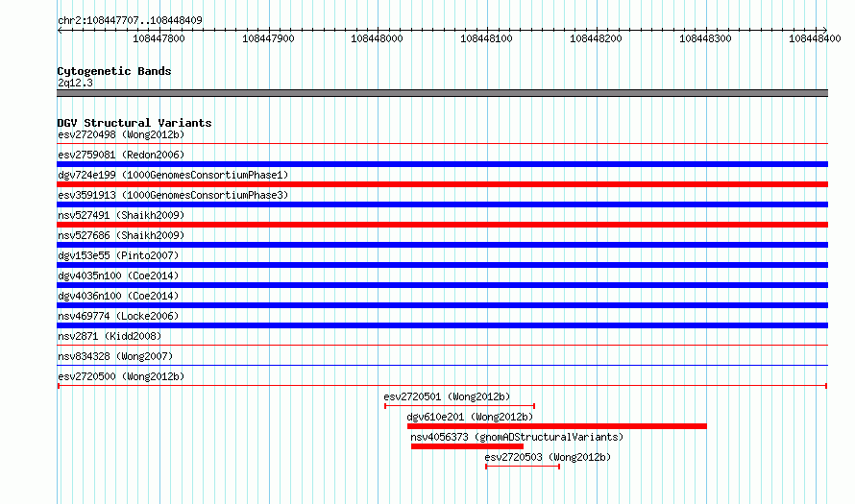Open the esv2720501 (Wong2012b) variant label
Screen dimensions: 855x504
pyautogui.click(x=447, y=396)
